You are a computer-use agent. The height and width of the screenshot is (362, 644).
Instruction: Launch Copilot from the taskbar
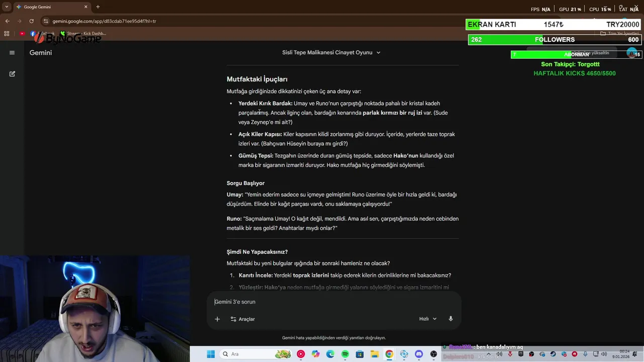pyautogui.click(x=315, y=354)
